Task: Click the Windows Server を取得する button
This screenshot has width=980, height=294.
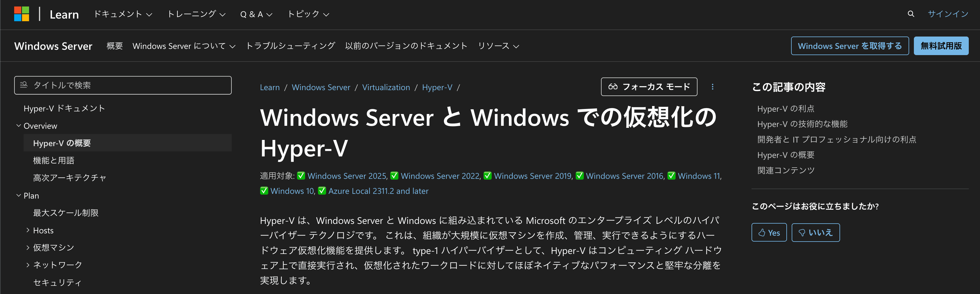Action: (850, 46)
